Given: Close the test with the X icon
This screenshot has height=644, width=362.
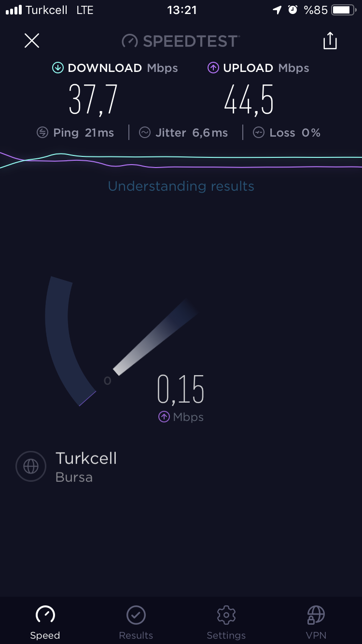Looking at the screenshot, I should click(32, 41).
